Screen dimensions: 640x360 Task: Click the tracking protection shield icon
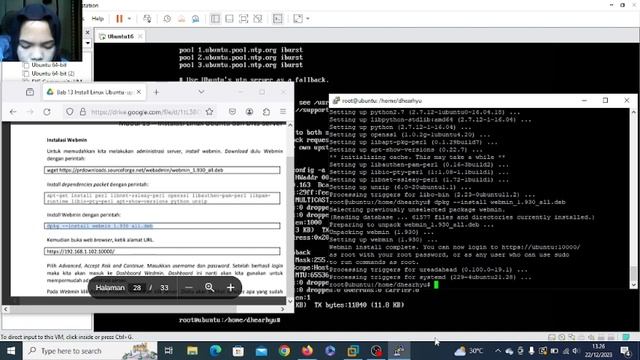pos(70,112)
